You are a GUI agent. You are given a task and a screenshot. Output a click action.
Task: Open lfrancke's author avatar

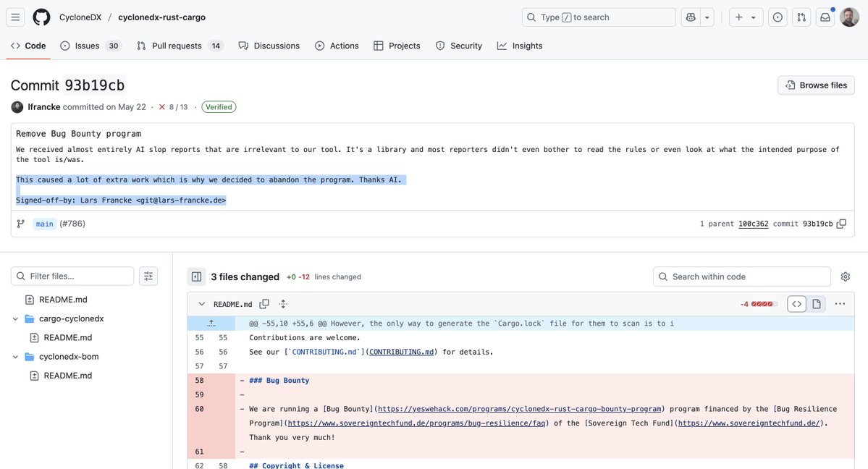pos(17,107)
